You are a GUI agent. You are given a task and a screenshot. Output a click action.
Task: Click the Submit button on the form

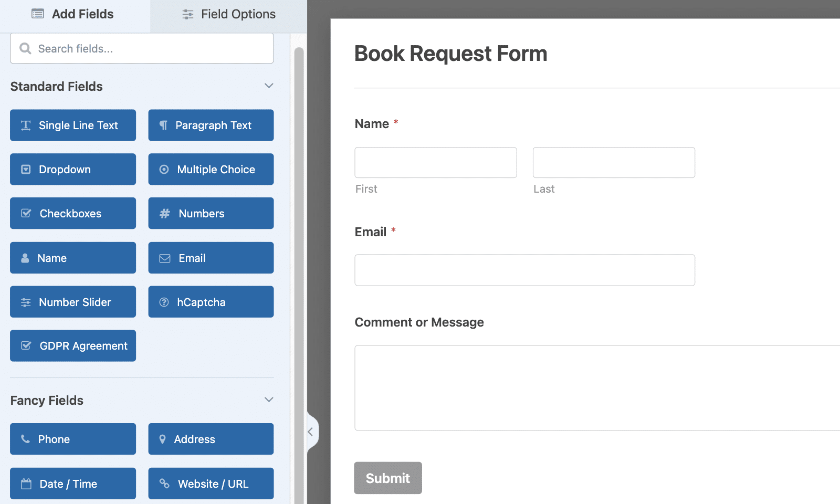387,478
